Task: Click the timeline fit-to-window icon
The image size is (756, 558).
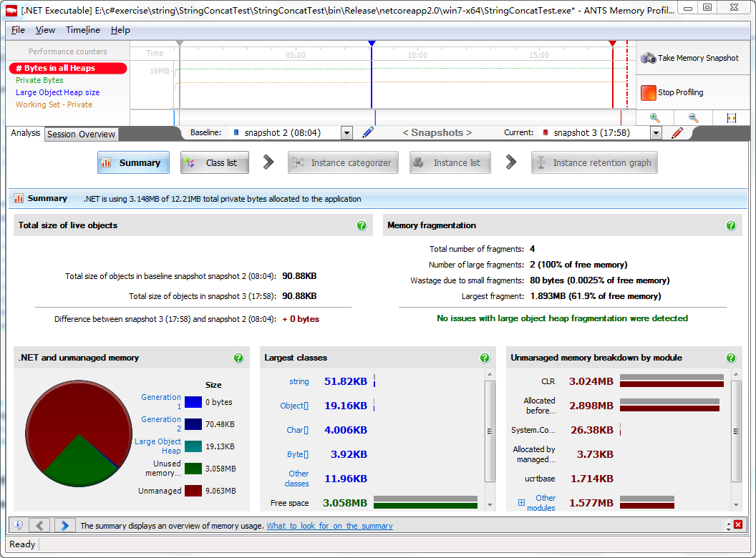Action: point(732,117)
